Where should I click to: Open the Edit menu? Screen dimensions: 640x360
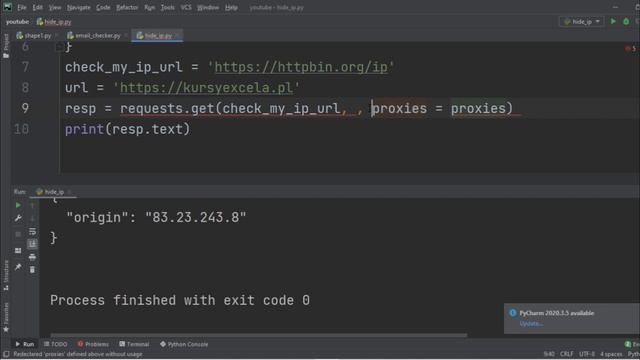click(x=38, y=7)
